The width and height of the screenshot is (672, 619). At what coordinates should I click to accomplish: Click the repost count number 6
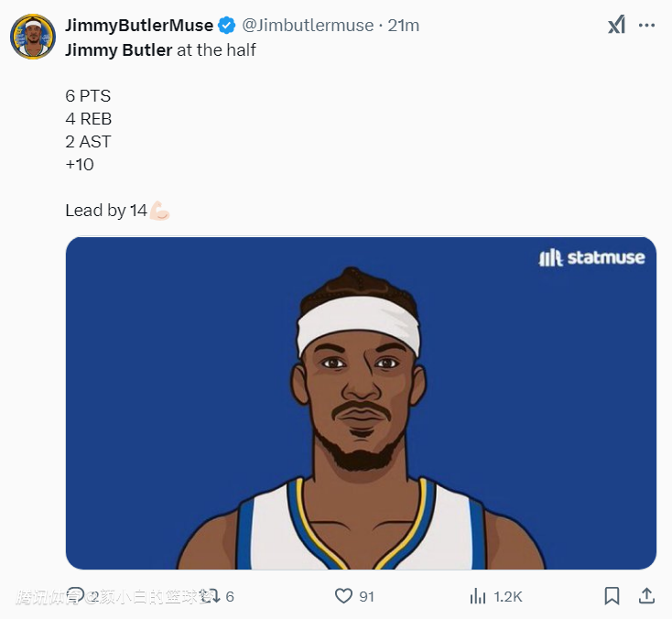230,596
